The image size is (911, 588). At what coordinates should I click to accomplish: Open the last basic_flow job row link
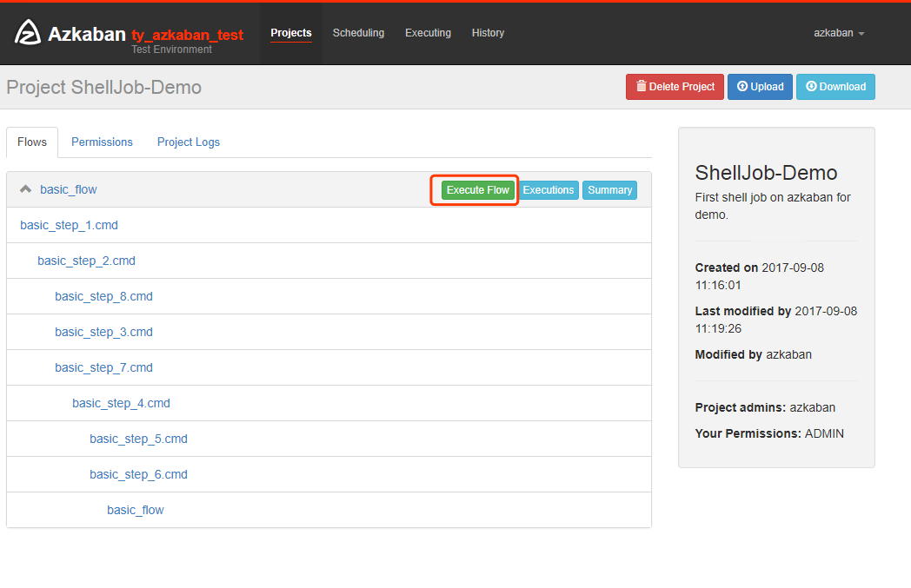point(136,510)
